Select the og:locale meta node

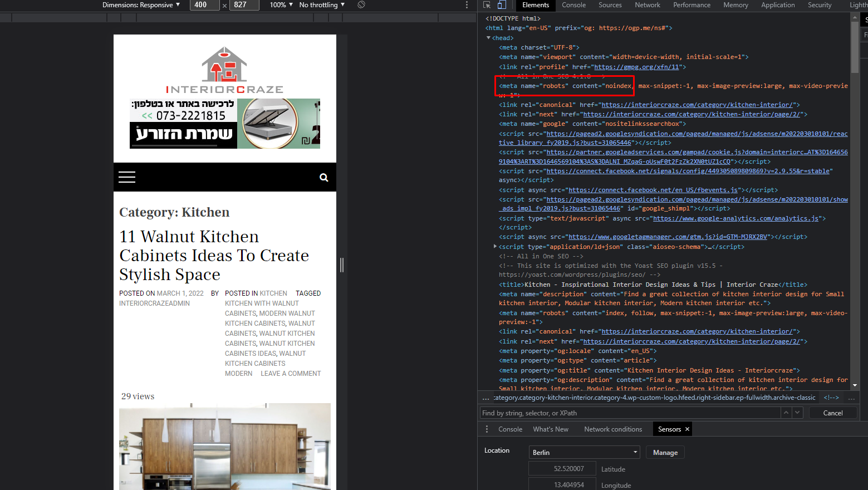pos(578,351)
